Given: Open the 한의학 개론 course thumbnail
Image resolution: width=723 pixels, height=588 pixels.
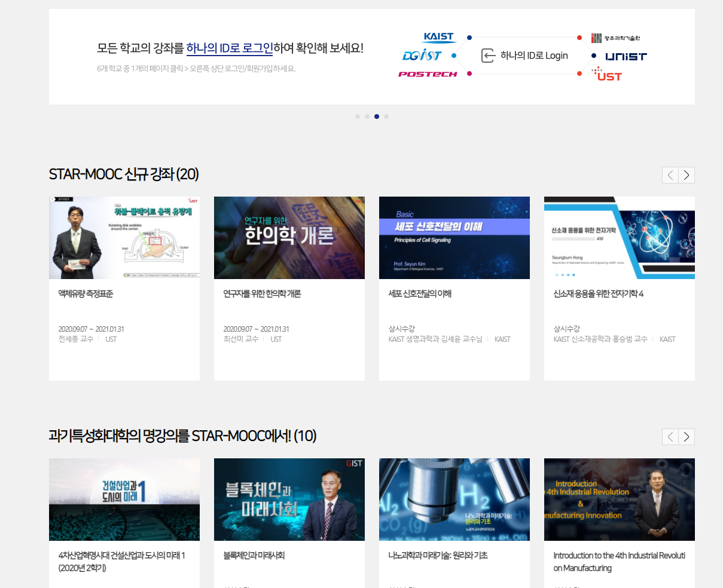Looking at the screenshot, I should [x=289, y=238].
